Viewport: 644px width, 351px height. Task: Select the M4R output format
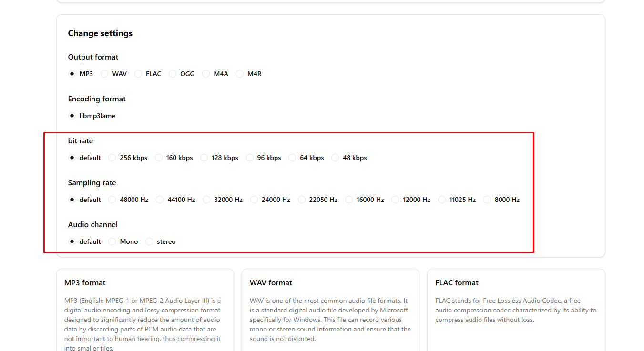tap(239, 74)
